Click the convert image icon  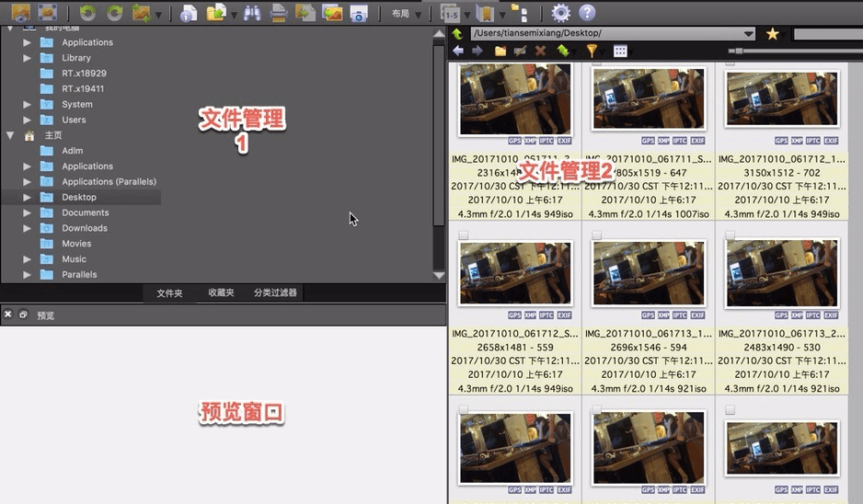[305, 13]
